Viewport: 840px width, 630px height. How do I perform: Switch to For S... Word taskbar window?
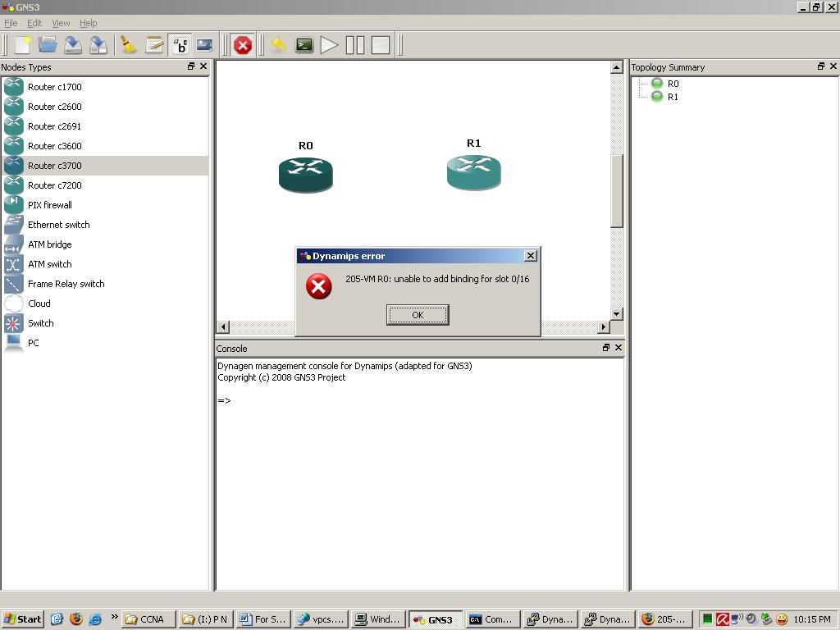[264, 619]
